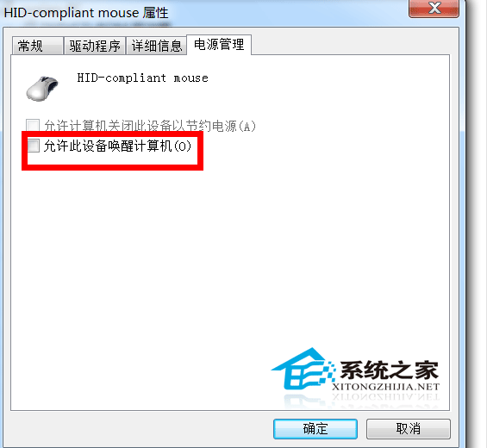Confirm changes with the 确定 button
This screenshot has width=487, height=448.
315,429
